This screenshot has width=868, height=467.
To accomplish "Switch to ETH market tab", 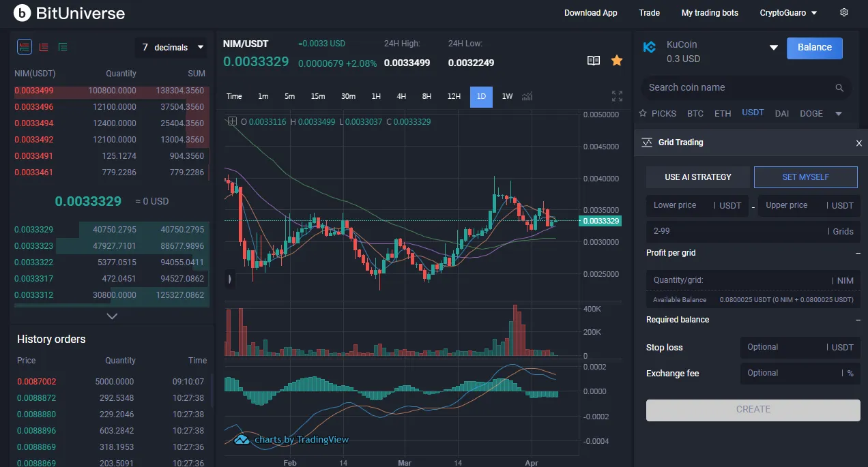I will coord(723,113).
